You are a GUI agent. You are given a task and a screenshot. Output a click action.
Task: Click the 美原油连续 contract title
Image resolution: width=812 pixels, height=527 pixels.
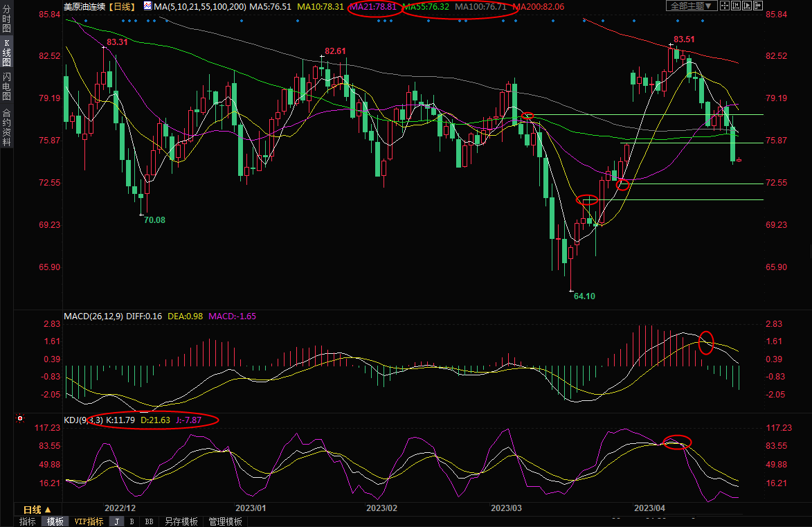84,7
